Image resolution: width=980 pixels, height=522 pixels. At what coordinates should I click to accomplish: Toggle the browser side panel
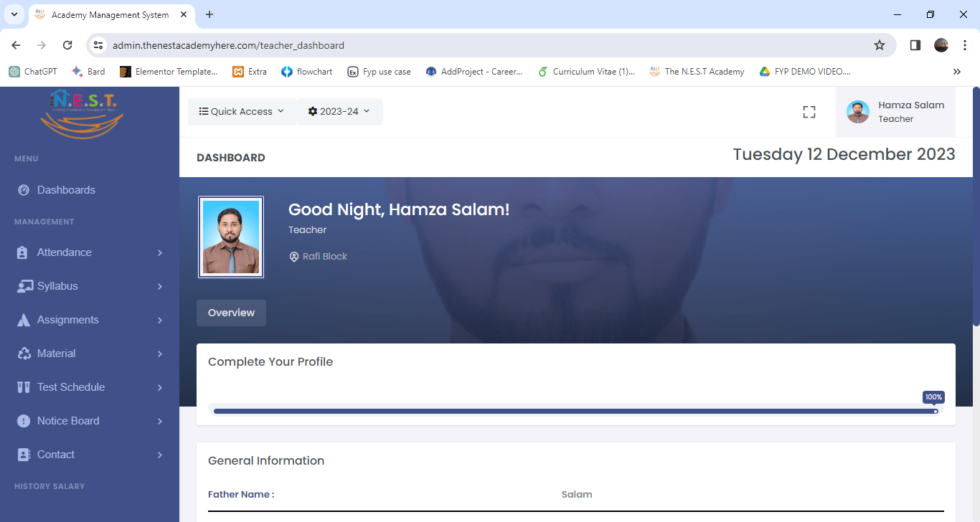(x=915, y=45)
